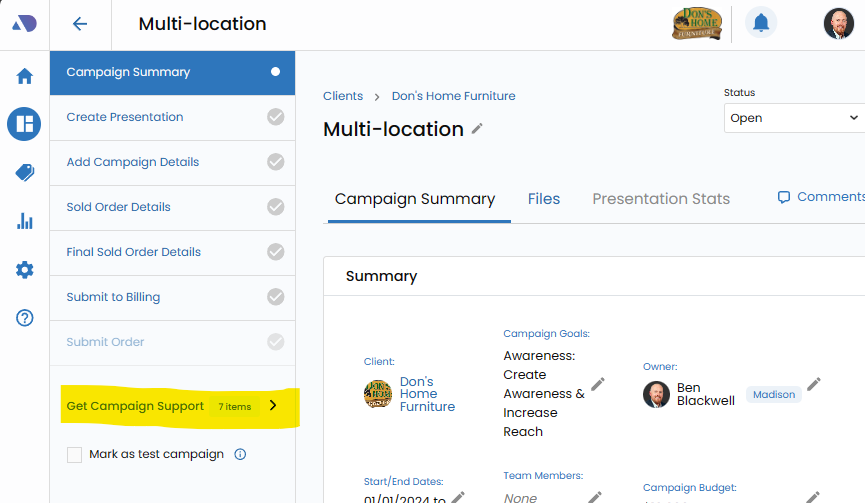865x503 pixels.
Task: Click the Clients breadcrumb link
Action: coord(343,96)
